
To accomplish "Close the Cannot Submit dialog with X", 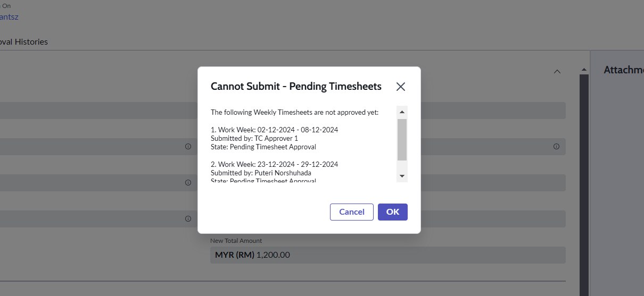I will pyautogui.click(x=401, y=87).
